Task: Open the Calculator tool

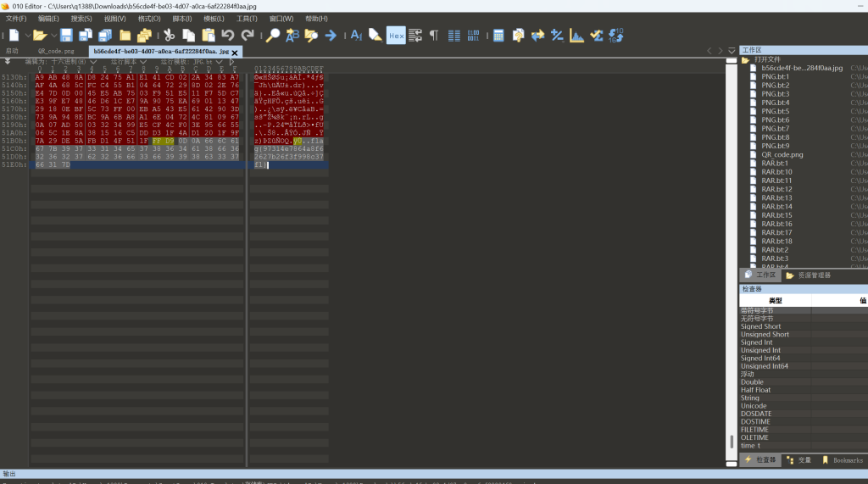Action: click(x=498, y=36)
